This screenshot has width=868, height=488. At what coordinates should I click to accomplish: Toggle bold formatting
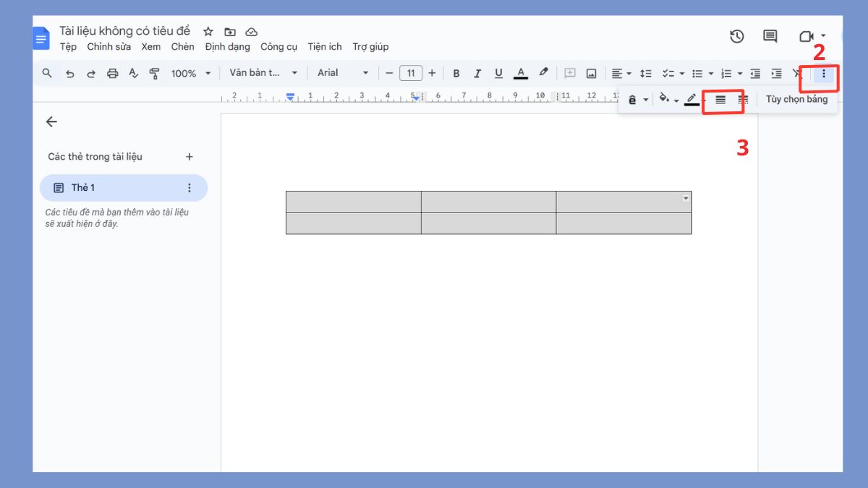(456, 73)
